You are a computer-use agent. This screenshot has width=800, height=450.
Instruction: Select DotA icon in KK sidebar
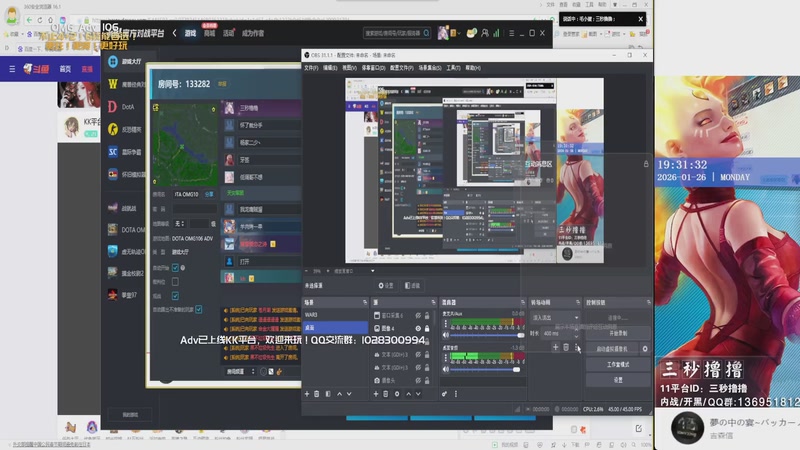point(113,107)
